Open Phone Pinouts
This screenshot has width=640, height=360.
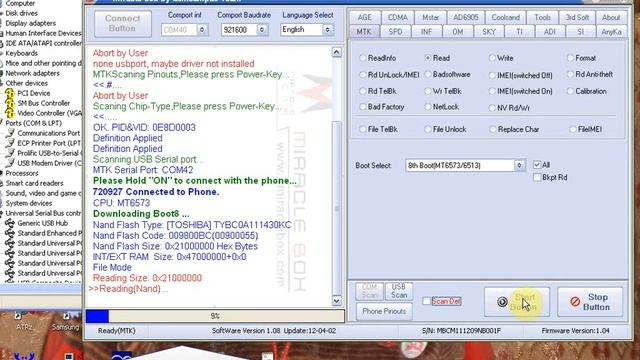[384, 311]
